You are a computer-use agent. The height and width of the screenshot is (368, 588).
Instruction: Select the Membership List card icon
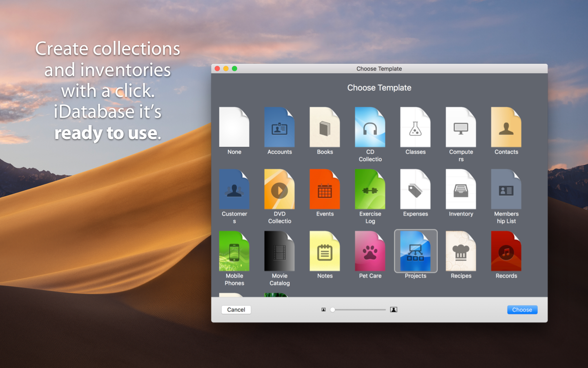[506, 189]
